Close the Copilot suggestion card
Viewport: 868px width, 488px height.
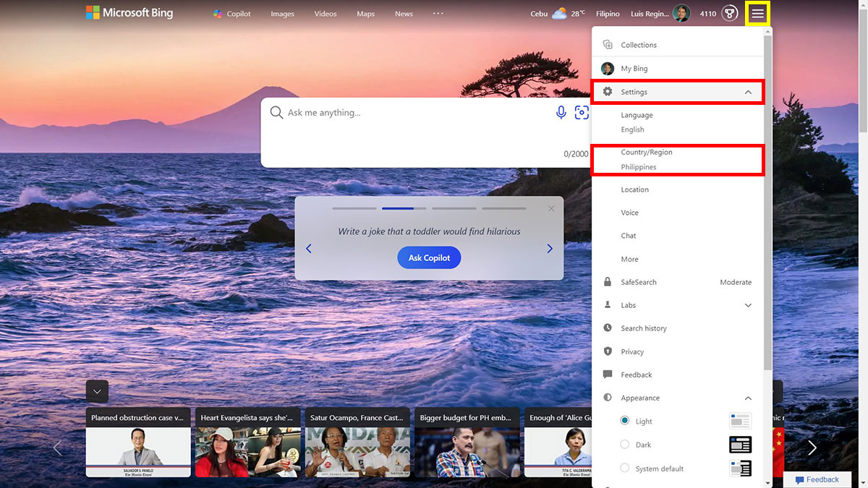(x=551, y=208)
